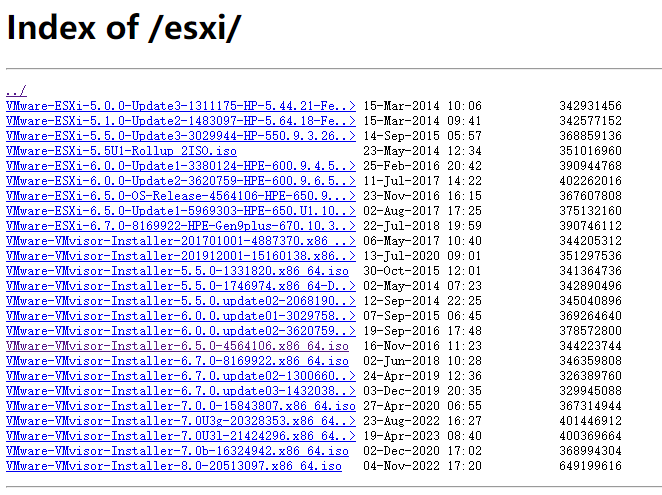Download the VMware-ESXi-6.5.0-Update1-5969303-HPE image
The height and width of the screenshot is (495, 662).
(x=181, y=211)
